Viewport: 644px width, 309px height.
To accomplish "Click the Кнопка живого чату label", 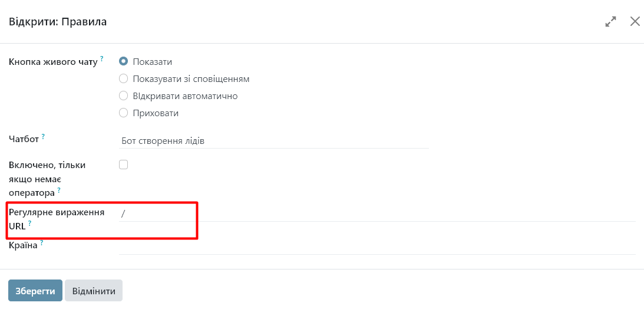I will click(x=53, y=62).
